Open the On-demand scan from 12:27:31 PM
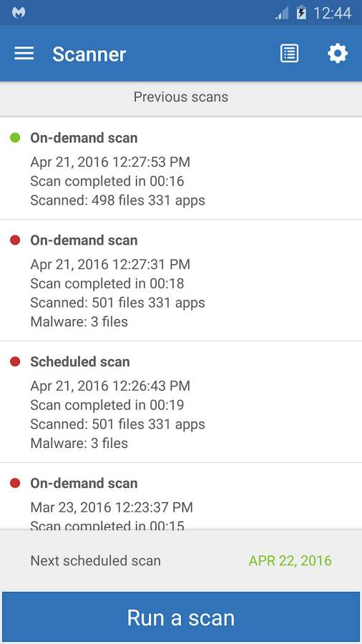This screenshot has height=644, width=362. pos(181,280)
